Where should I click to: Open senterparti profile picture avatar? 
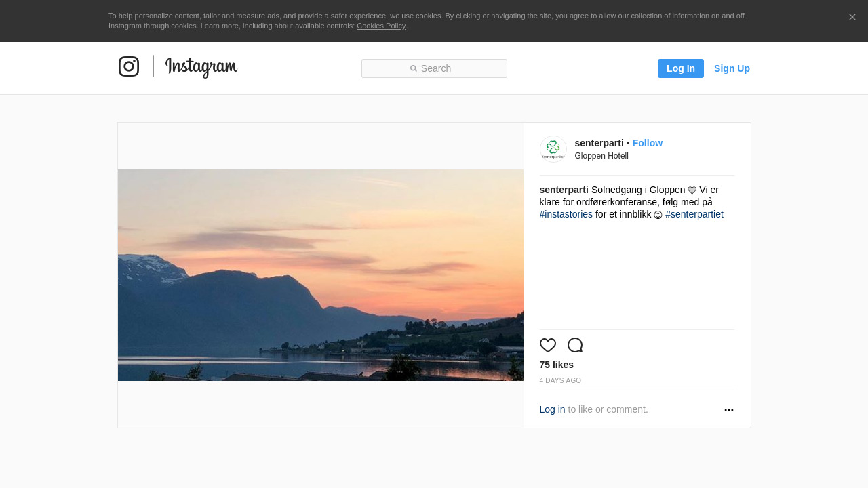(x=553, y=149)
